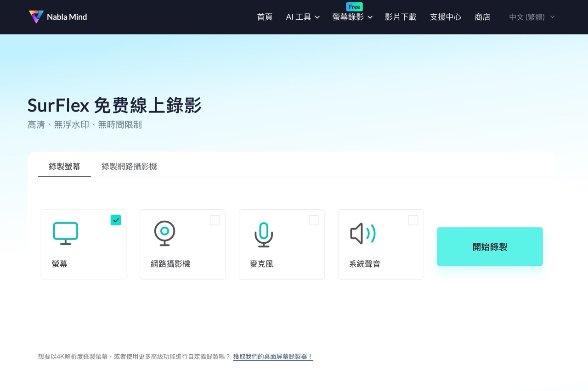The height and width of the screenshot is (391, 588).
Task: Open 影片下載 from the navigation bar
Action: (x=401, y=17)
